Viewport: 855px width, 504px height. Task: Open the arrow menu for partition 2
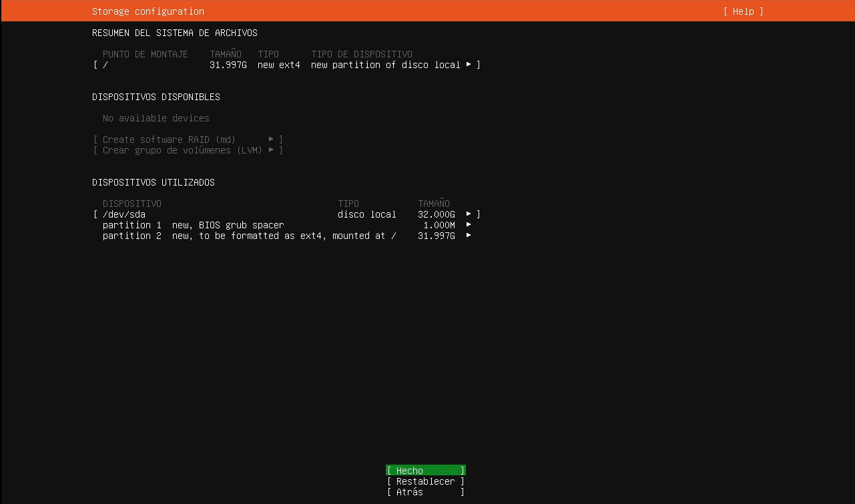(469, 236)
